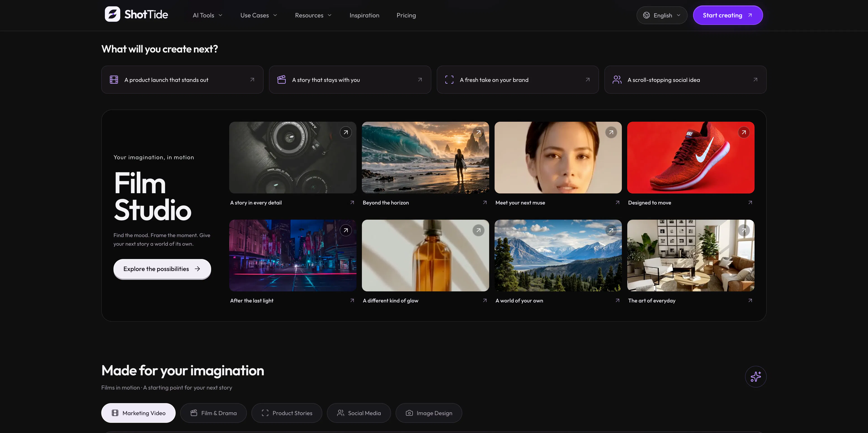Click arrow beside 'The art of everyday'
This screenshot has width=868, height=433.
(750, 300)
